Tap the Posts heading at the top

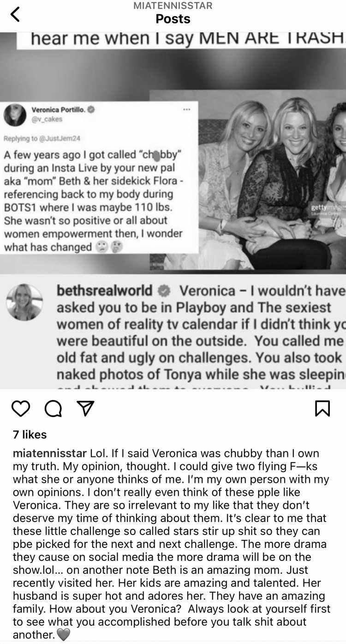click(x=173, y=19)
